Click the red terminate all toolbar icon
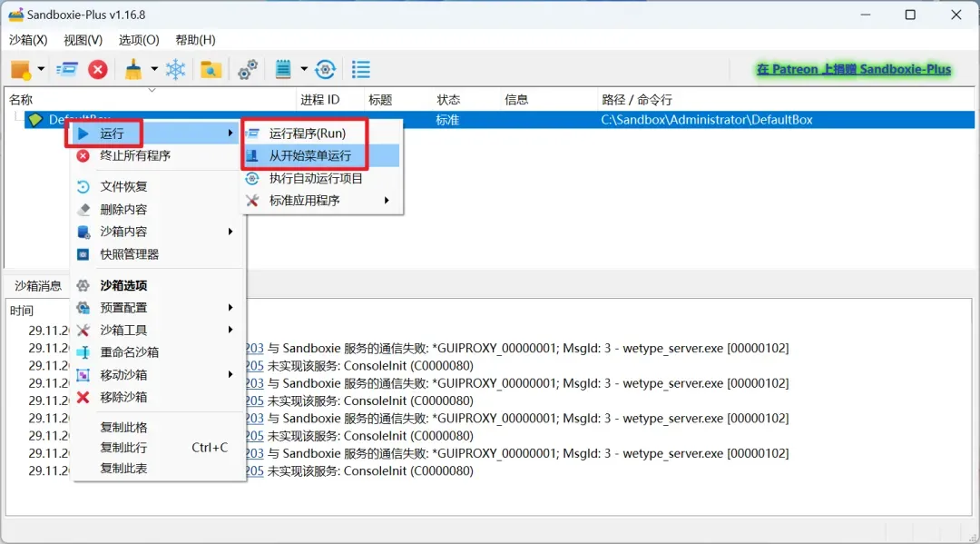This screenshot has width=980, height=544. click(97, 69)
